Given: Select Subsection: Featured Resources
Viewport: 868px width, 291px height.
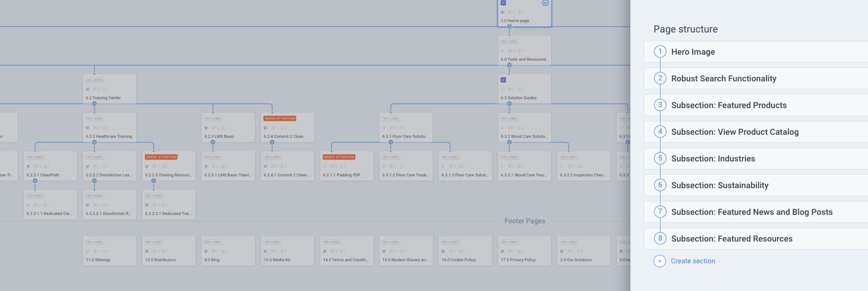Looking at the screenshot, I should point(756,238).
